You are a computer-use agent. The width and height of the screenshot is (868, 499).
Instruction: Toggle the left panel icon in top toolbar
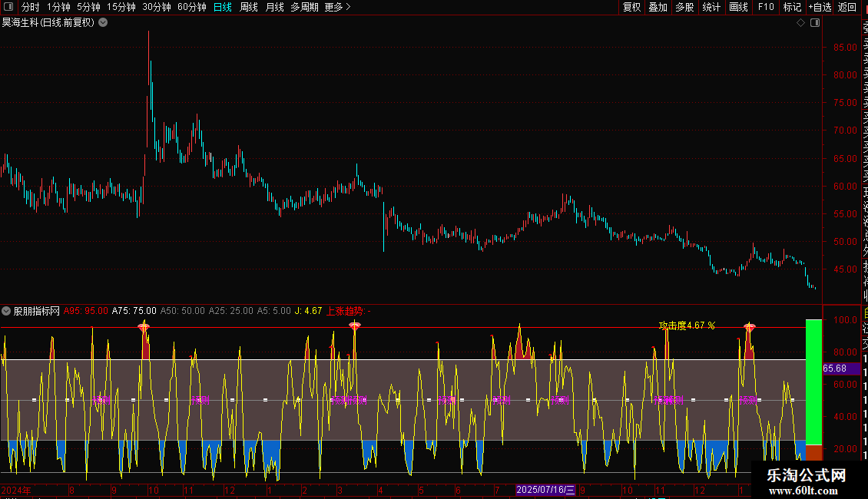(x=8, y=7)
